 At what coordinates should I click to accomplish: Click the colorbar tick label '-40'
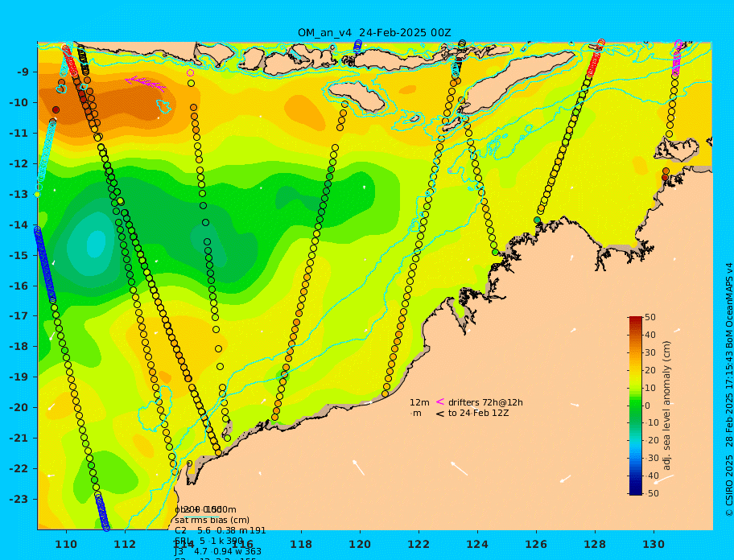pos(652,476)
